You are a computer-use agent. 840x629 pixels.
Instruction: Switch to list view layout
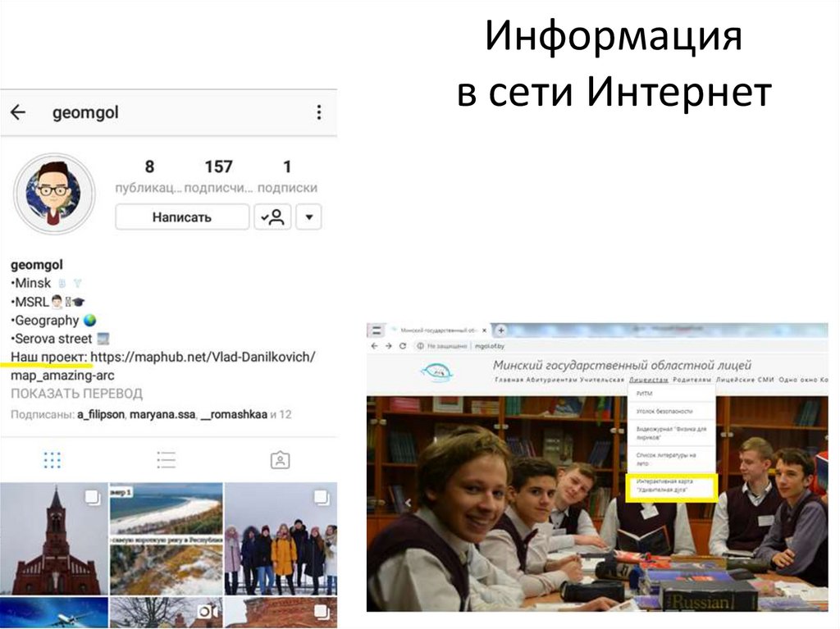pos(166,459)
